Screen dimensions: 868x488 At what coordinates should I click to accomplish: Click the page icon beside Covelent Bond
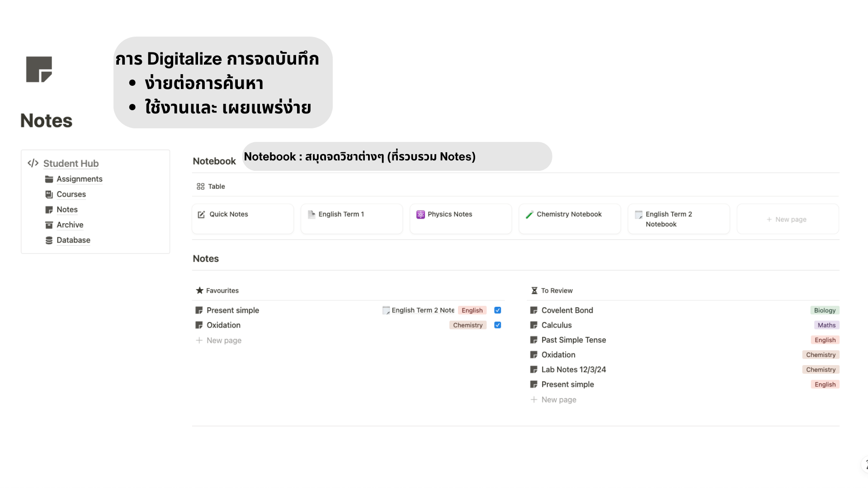pos(533,310)
